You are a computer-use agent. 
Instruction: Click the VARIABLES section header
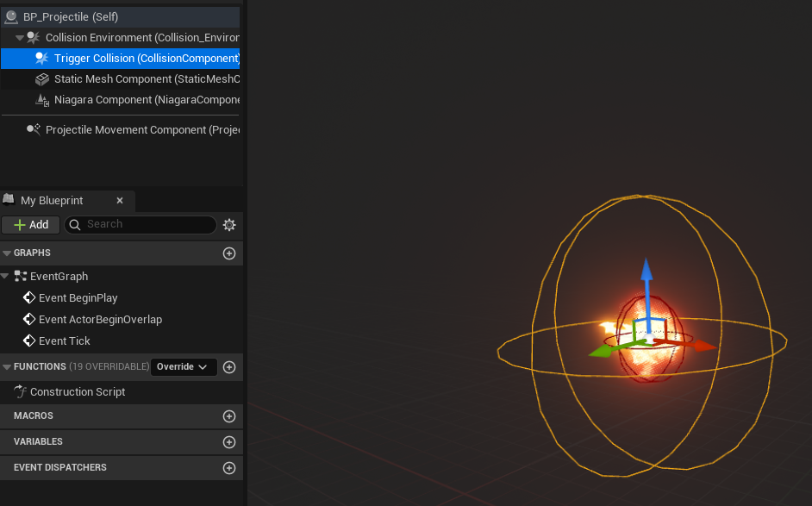coord(122,441)
